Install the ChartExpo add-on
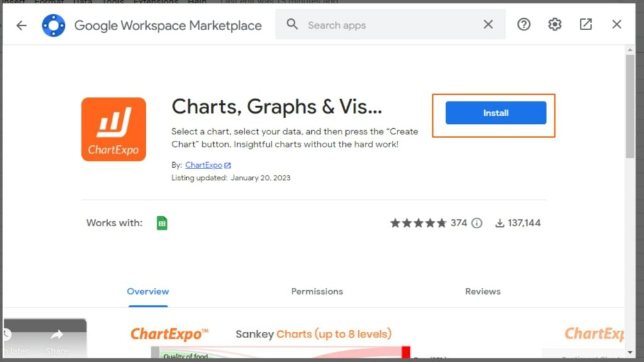The image size is (644, 362). [x=496, y=113]
